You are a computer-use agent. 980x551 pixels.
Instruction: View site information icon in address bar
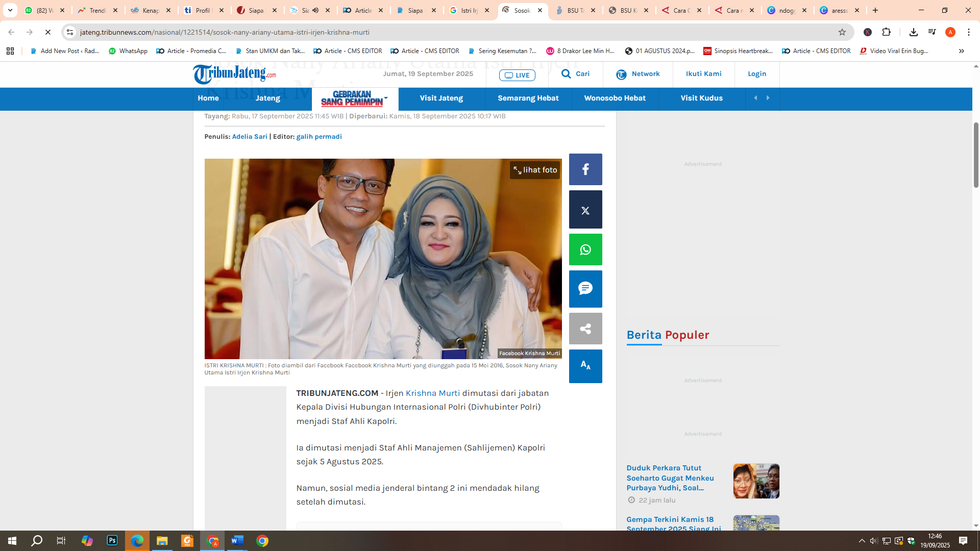(x=70, y=32)
